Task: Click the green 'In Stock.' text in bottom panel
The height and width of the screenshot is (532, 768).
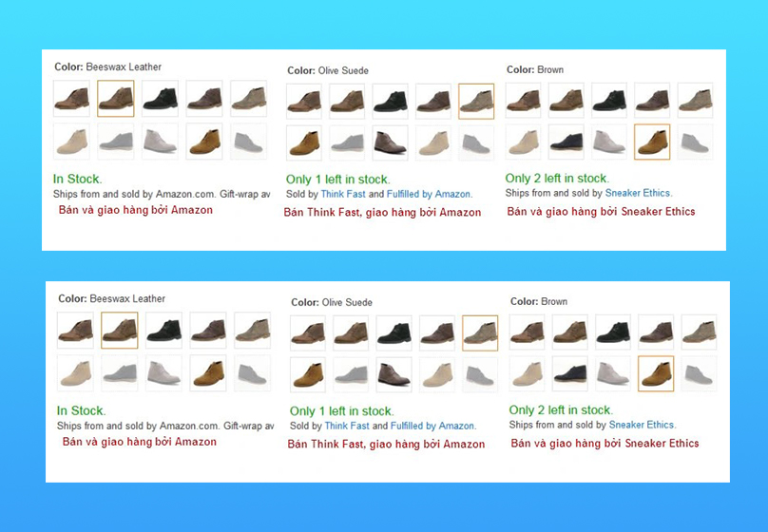Action: [x=82, y=411]
